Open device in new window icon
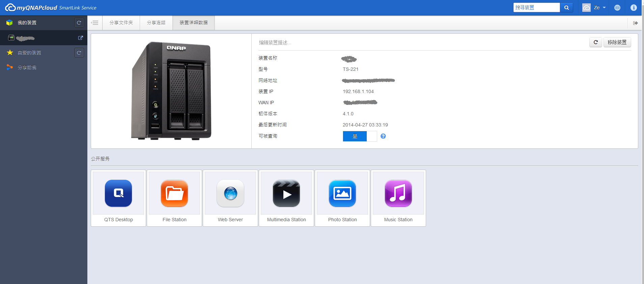This screenshot has width=644, height=284. [80, 38]
